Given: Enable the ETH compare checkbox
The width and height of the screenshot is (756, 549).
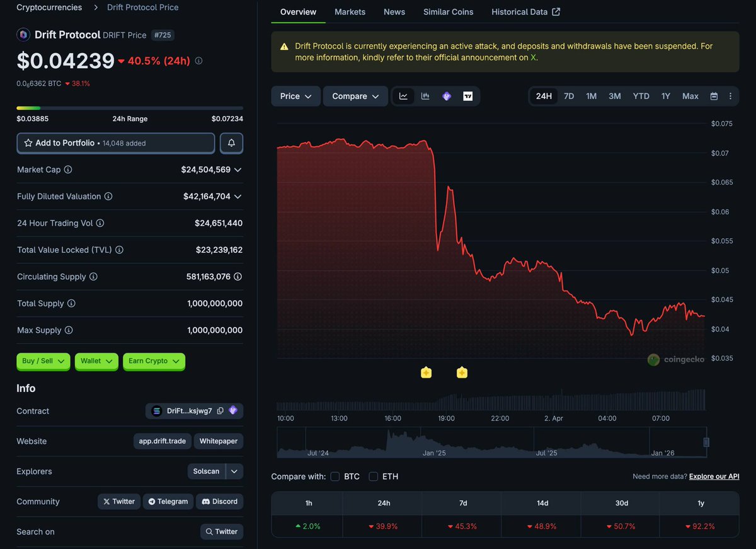Looking at the screenshot, I should [374, 477].
